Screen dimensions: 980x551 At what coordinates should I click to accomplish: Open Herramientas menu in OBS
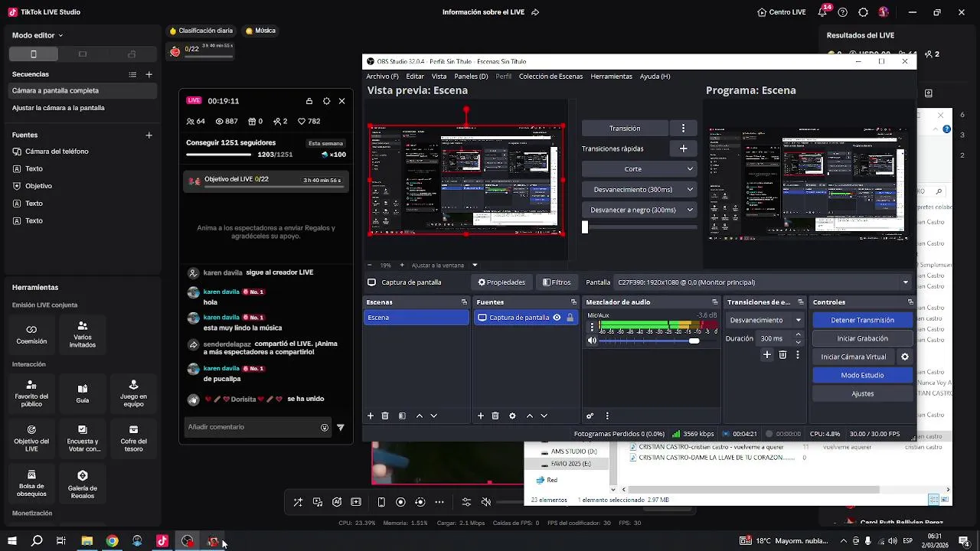pos(611,77)
